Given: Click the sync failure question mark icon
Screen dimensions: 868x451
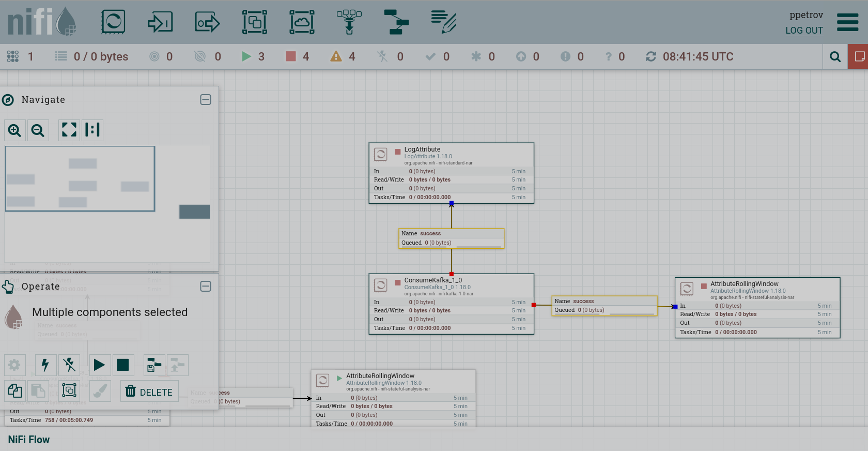Looking at the screenshot, I should [608, 56].
